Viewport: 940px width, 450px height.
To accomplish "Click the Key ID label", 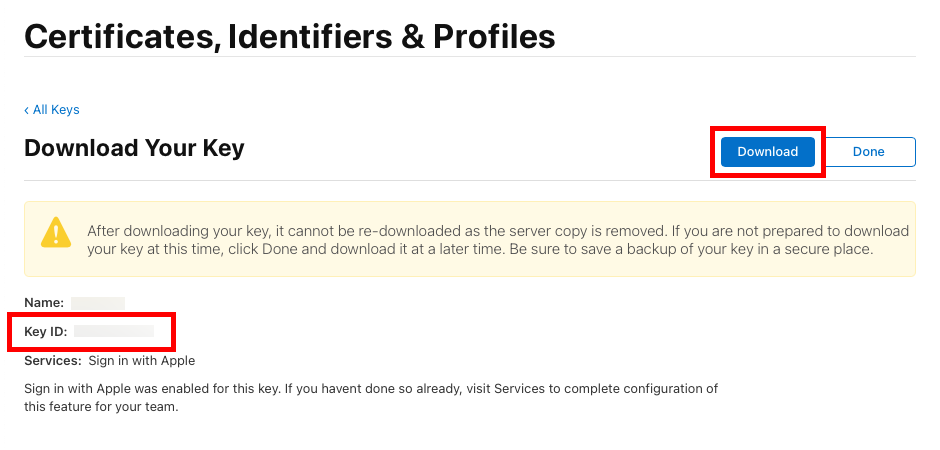I will pos(45,331).
